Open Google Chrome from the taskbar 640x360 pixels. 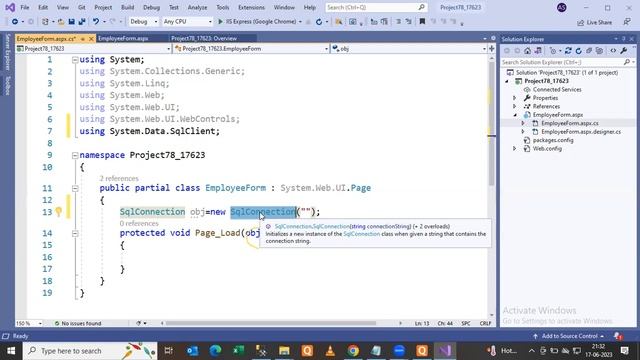click(353, 351)
